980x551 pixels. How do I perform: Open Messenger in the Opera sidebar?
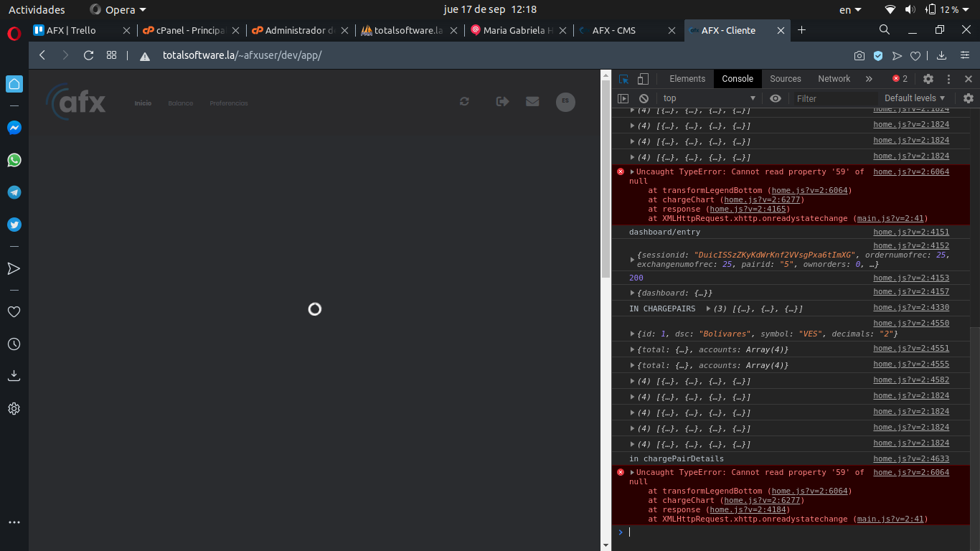click(x=14, y=128)
